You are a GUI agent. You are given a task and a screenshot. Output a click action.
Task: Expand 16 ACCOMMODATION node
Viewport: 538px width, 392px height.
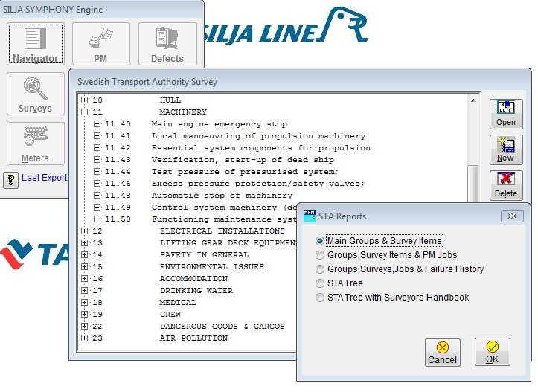coord(84,278)
